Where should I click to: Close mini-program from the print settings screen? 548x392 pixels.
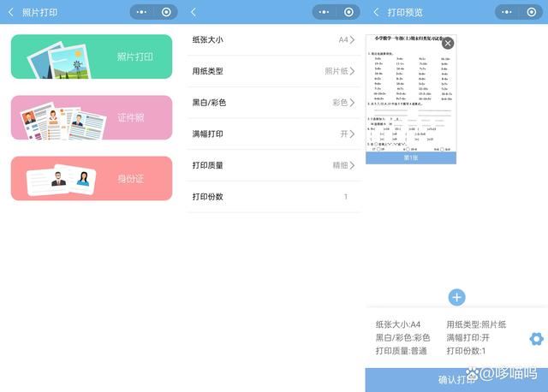(x=348, y=12)
